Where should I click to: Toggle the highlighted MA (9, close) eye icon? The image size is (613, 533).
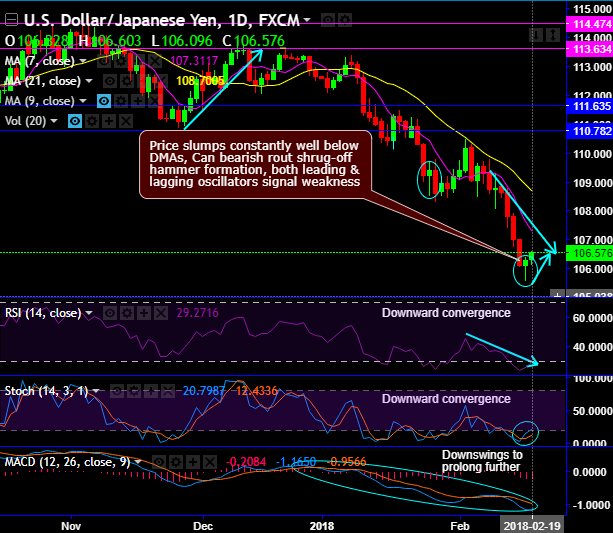(104, 101)
